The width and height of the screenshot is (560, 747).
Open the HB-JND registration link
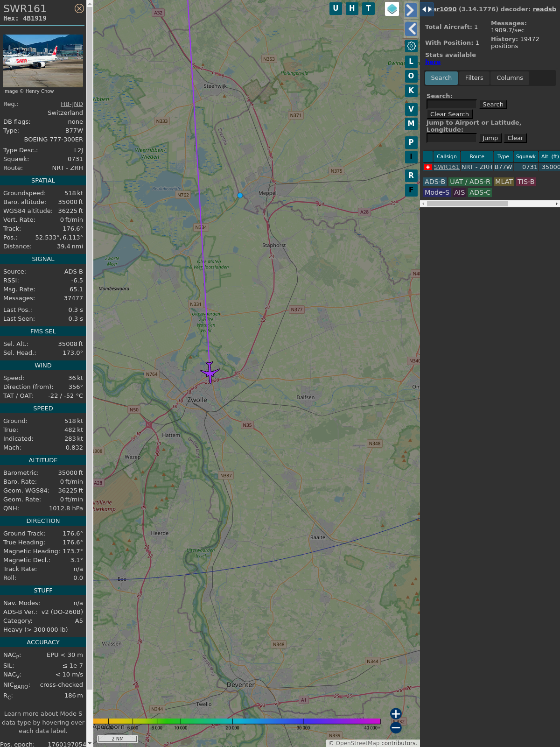(72, 104)
